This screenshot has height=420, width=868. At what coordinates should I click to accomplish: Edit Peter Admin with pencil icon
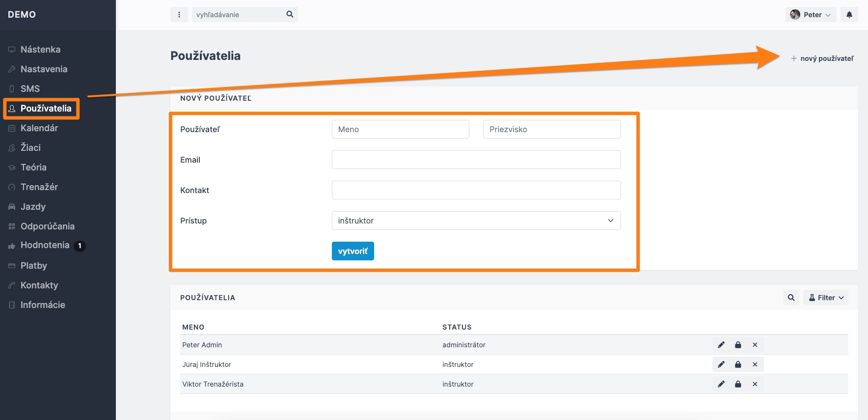tap(721, 345)
